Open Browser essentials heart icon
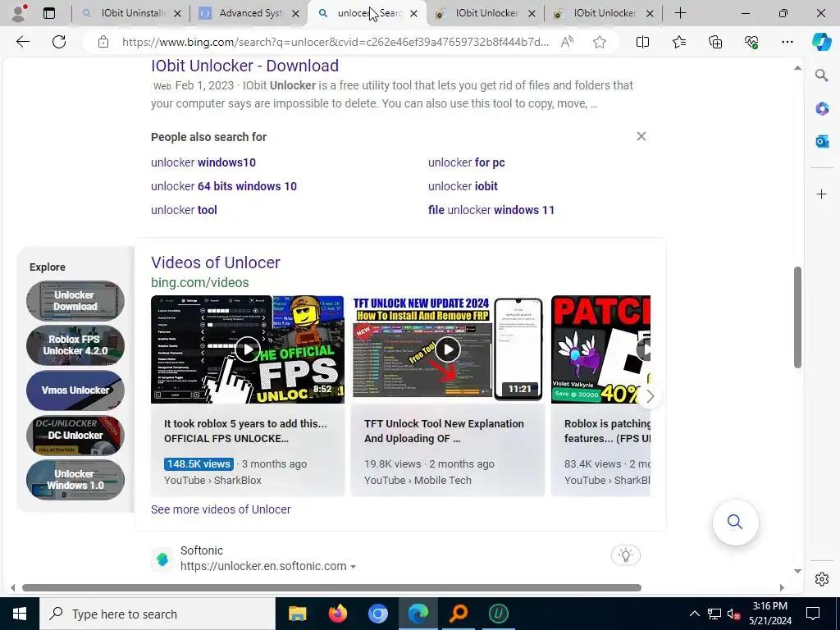 (751, 42)
